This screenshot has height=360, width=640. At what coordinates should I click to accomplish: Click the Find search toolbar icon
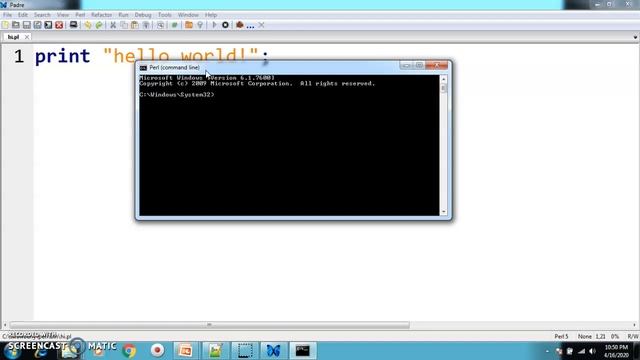[160, 25]
